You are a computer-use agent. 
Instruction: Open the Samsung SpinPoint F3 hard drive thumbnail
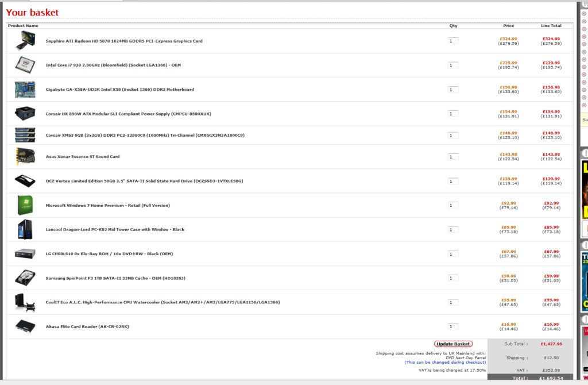[25, 278]
